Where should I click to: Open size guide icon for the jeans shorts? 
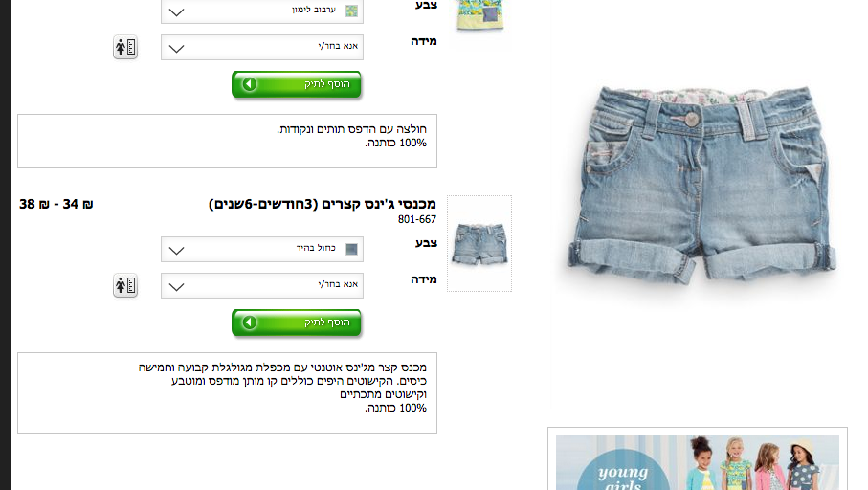pyautogui.click(x=125, y=286)
